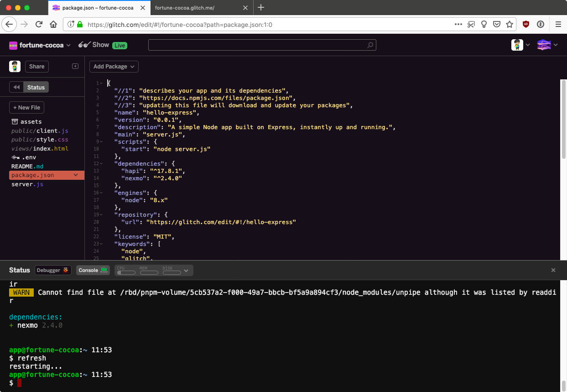The height and width of the screenshot is (392, 567).
Task: Fold the engines block at line 16
Action: [x=101, y=193]
